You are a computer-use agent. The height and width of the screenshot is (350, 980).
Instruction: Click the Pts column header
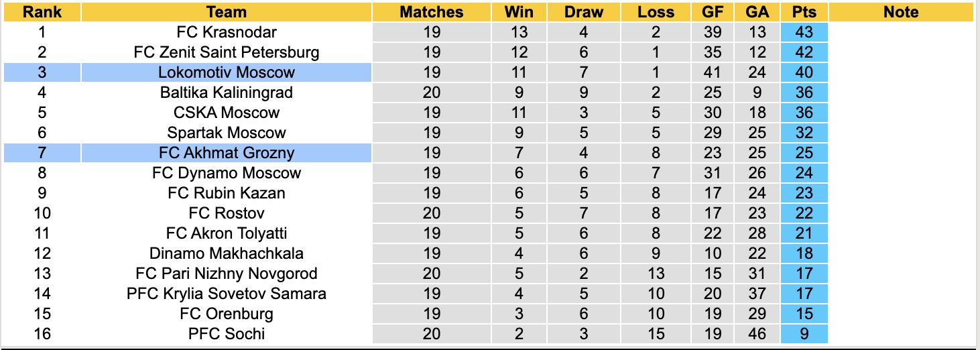point(804,12)
